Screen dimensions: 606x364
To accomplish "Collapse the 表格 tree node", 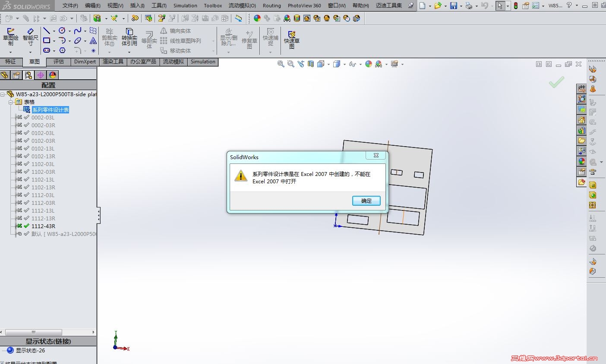I will coord(11,102).
